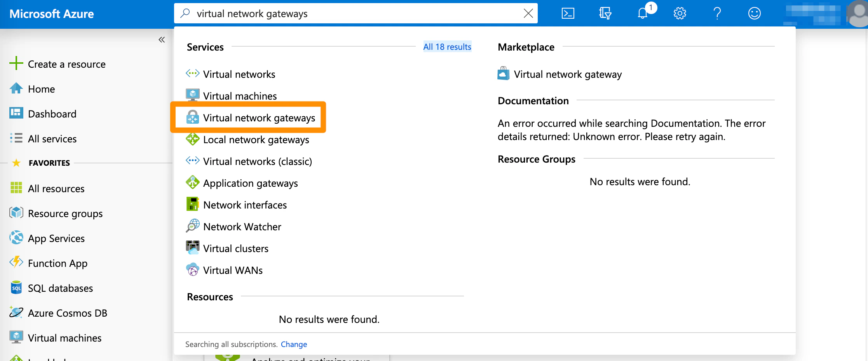This screenshot has width=868, height=361.
Task: Change the subscription search scope
Action: click(294, 344)
